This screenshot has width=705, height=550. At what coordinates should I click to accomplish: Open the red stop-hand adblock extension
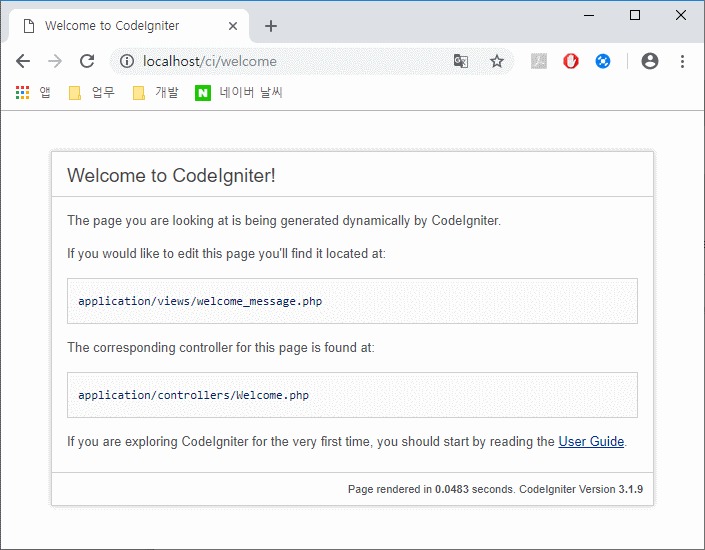[571, 61]
